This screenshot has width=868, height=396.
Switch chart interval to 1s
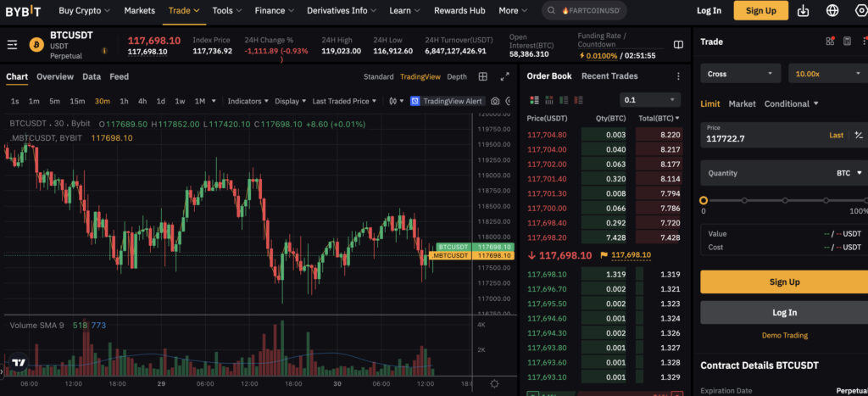pos(15,102)
